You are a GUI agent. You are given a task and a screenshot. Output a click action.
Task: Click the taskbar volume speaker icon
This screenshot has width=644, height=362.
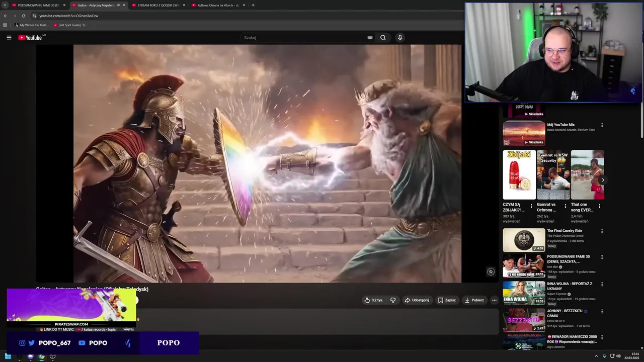(618, 356)
